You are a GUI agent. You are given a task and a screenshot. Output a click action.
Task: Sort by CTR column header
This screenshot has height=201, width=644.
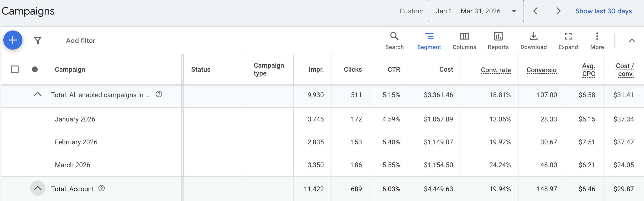[x=394, y=69]
